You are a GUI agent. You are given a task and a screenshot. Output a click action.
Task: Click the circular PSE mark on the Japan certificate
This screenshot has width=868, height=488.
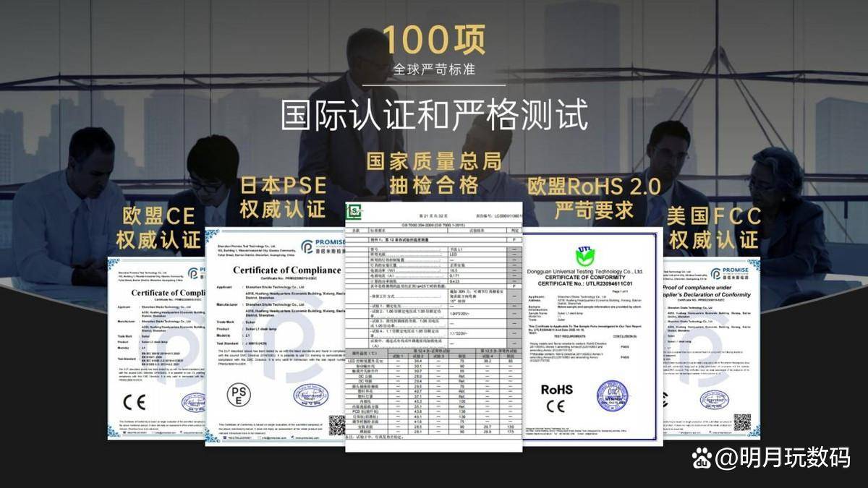[239, 394]
